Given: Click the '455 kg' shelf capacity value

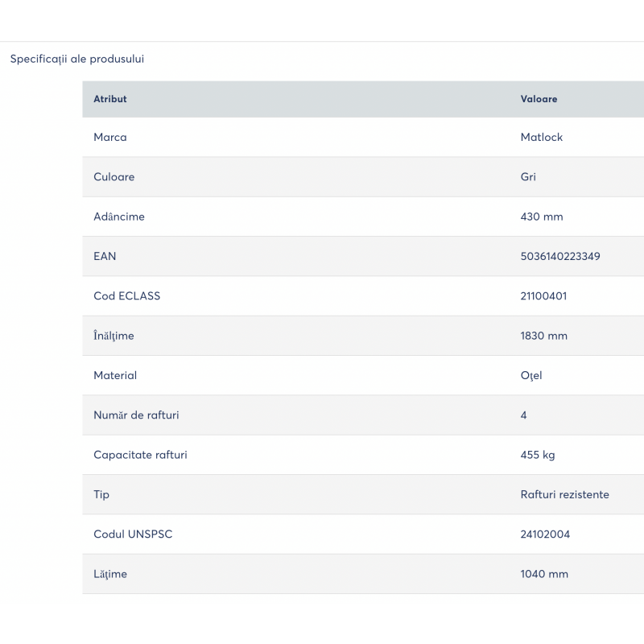Looking at the screenshot, I should [538, 455].
